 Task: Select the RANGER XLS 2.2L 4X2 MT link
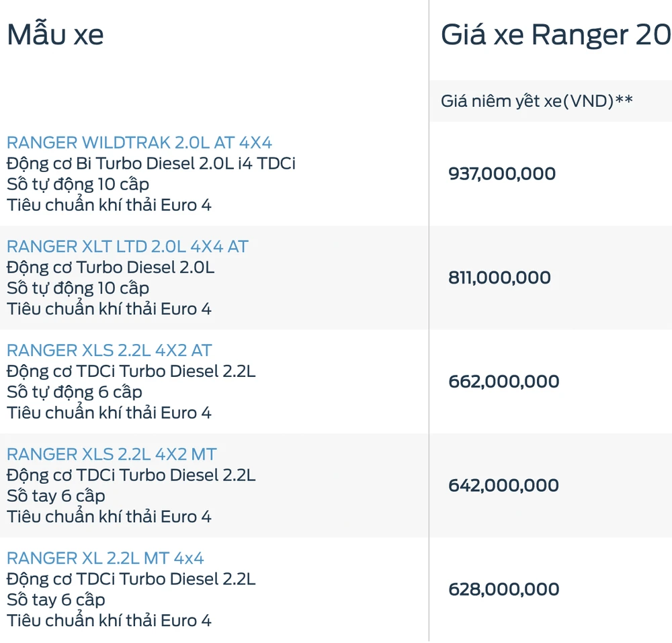112,454
